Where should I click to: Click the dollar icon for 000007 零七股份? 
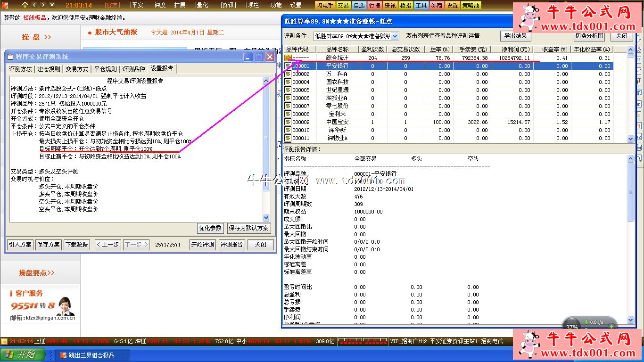coord(288,106)
